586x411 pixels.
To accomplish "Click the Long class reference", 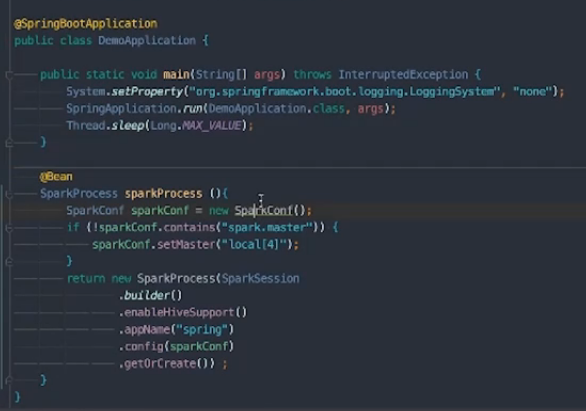I will tap(163, 126).
